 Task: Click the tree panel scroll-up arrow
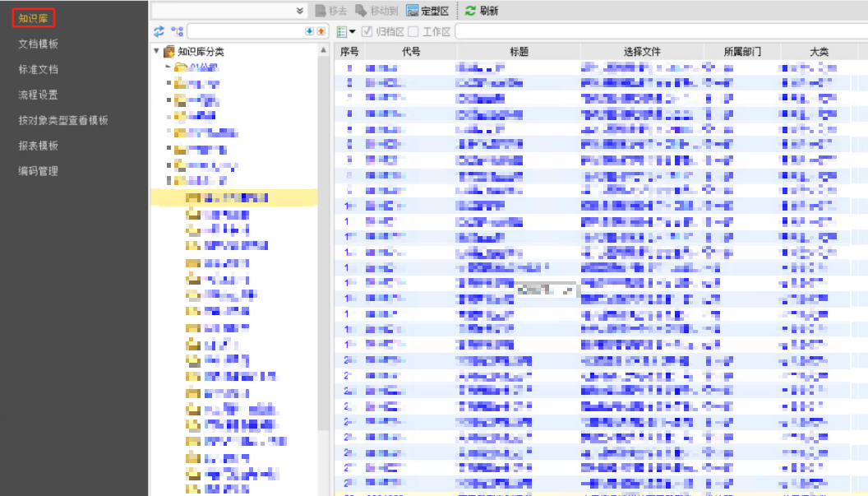click(x=324, y=50)
